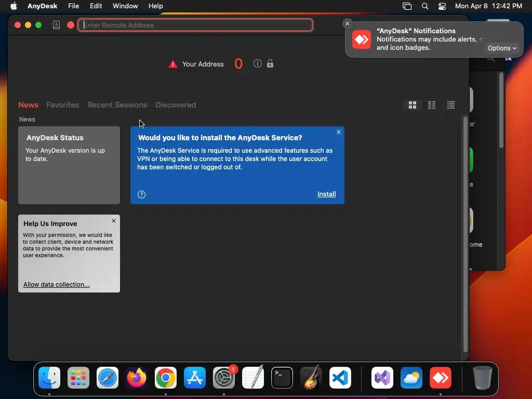This screenshot has width=532, height=399.
Task: Open System Settings from the Dock
Action: point(224,378)
